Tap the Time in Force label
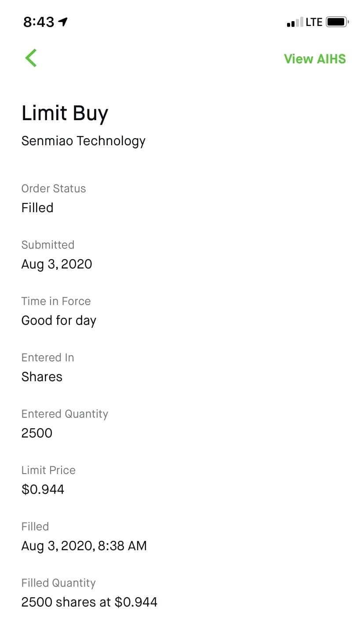Viewport: 364px width, 629px height. 56,301
